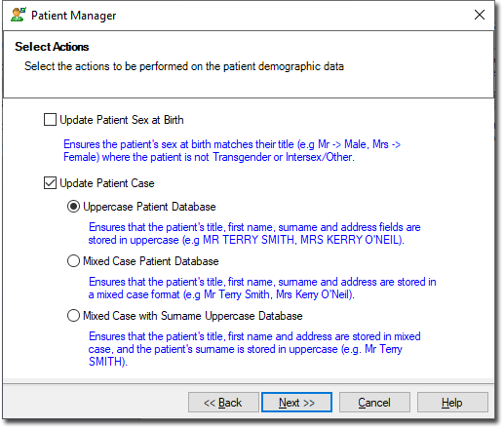Click the 'Update Patient Case' label text

pyautogui.click(x=107, y=183)
